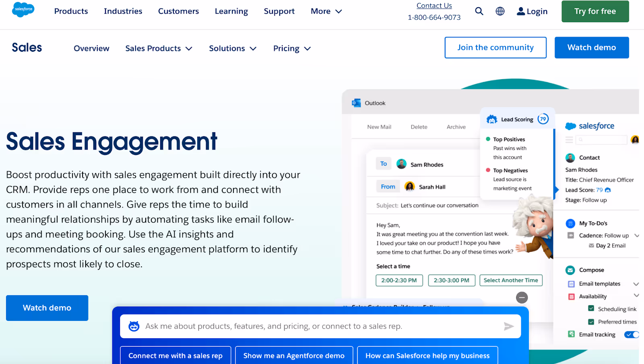Click the Compose envelope icon
Image resolution: width=644 pixels, height=364 pixels.
(x=570, y=270)
